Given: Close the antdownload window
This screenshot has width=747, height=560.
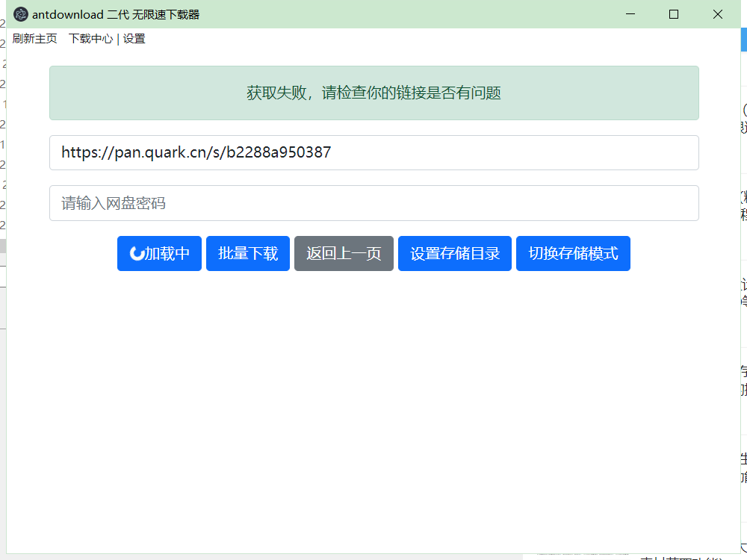Looking at the screenshot, I should click(x=717, y=14).
